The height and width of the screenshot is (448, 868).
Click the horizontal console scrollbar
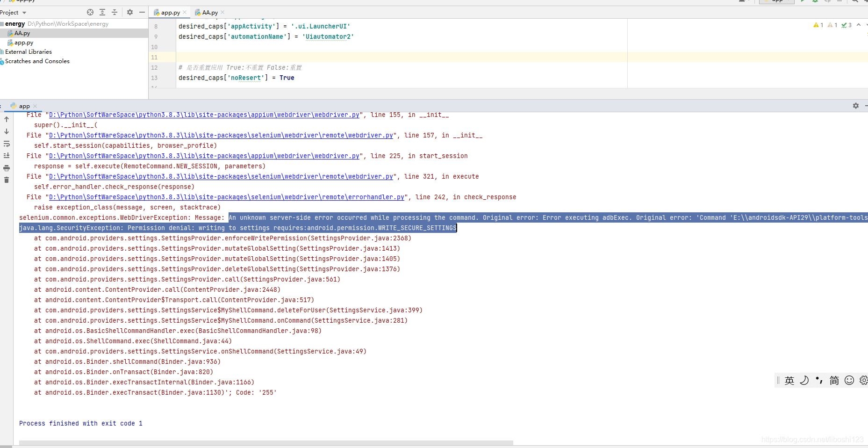[266, 442]
